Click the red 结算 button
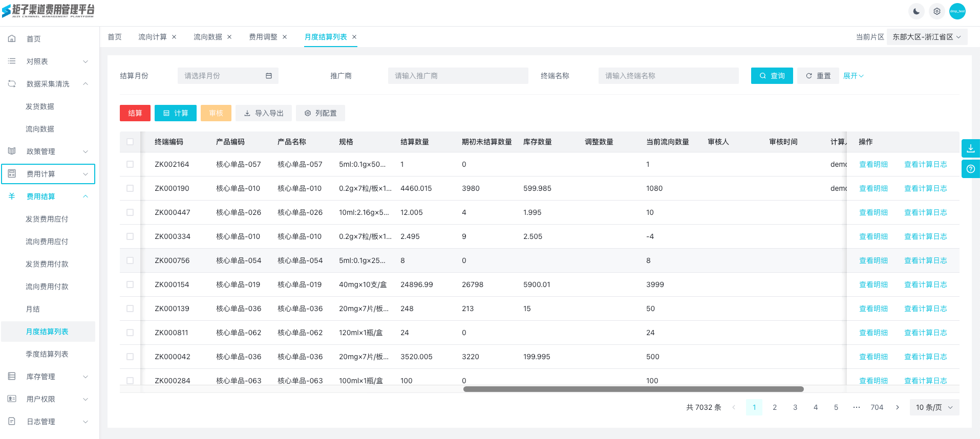Viewport: 980px width, 439px height. [x=135, y=113]
